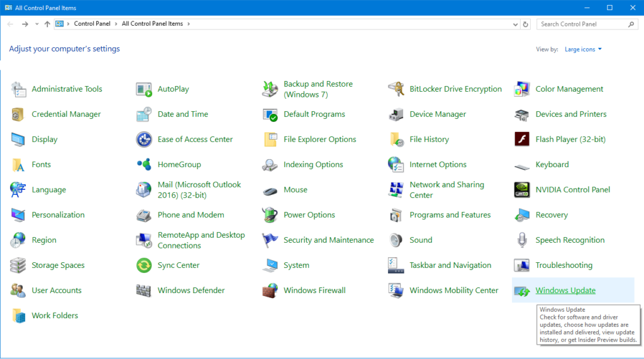Refresh the Control Panel view
Viewport: 644px width, 359px height.
[x=526, y=24]
